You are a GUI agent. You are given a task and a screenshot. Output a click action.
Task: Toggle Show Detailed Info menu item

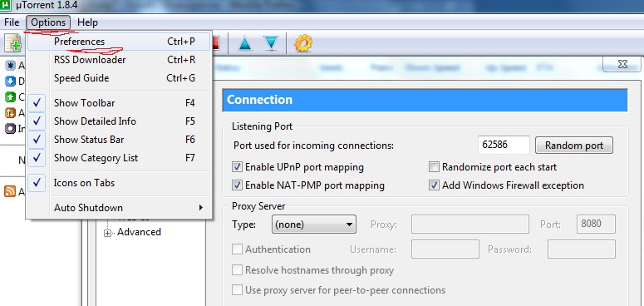coord(119,121)
